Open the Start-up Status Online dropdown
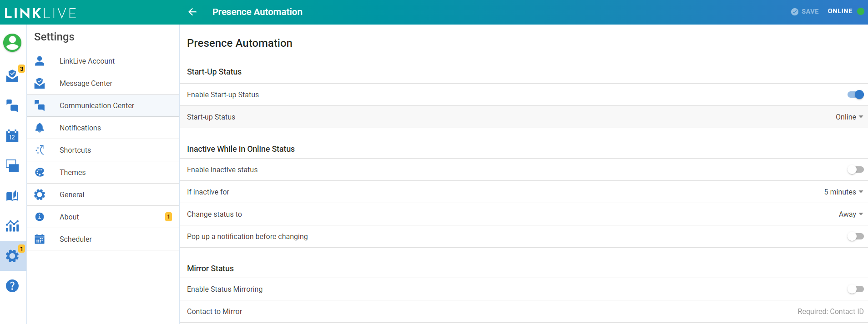The width and height of the screenshot is (868, 324). pos(849,117)
